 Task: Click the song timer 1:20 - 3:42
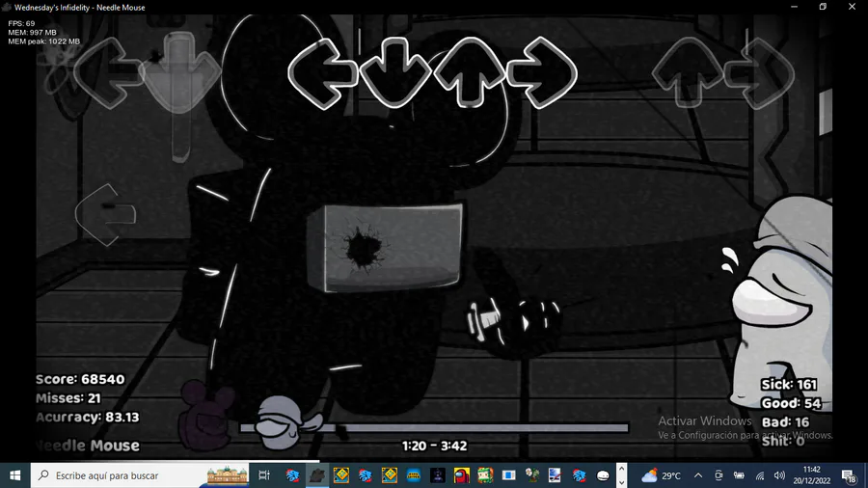[435, 446]
